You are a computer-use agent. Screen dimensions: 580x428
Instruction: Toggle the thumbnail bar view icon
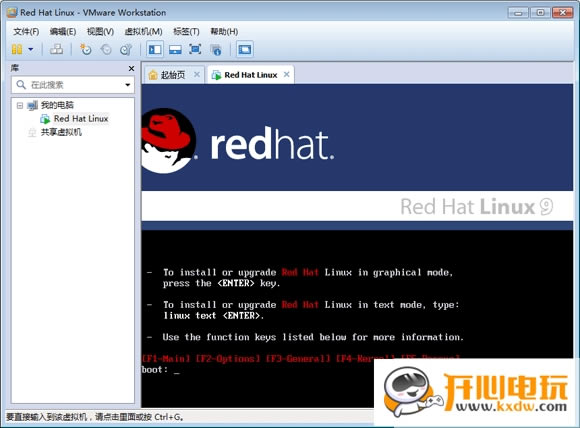175,49
